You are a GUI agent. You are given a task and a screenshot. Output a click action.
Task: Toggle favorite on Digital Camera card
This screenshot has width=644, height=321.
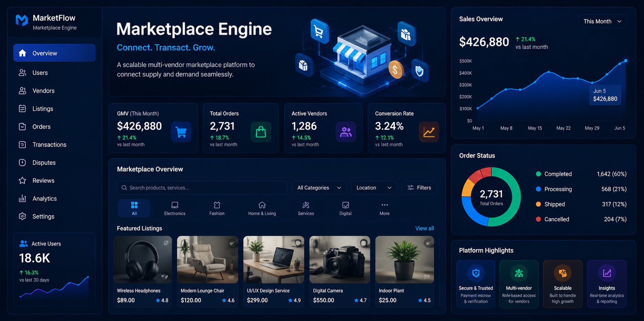click(363, 243)
